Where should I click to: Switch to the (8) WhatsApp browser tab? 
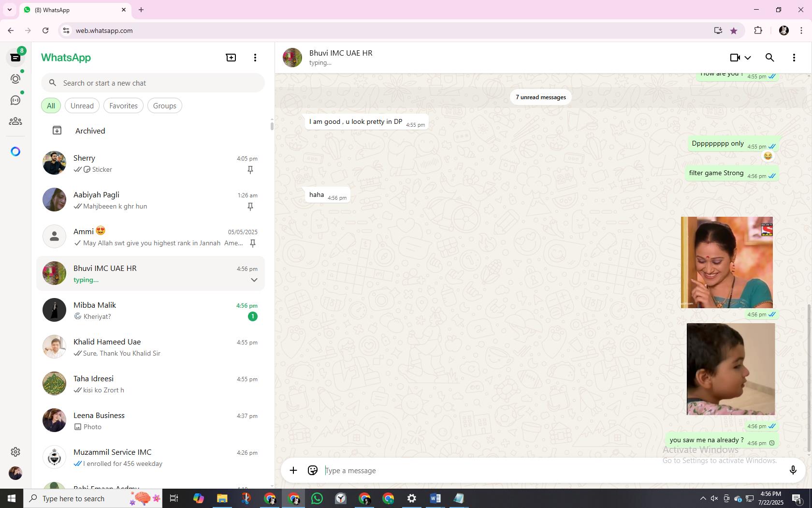tap(75, 10)
